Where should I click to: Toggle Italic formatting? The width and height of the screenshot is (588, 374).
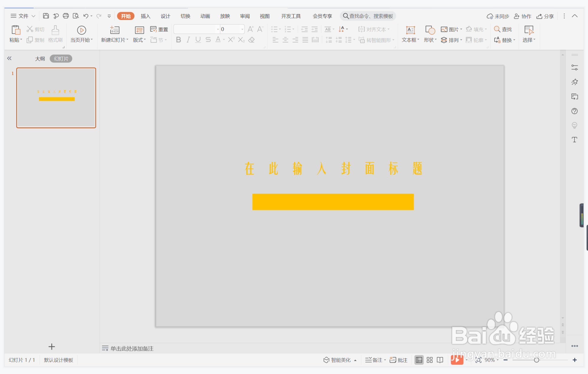point(188,40)
